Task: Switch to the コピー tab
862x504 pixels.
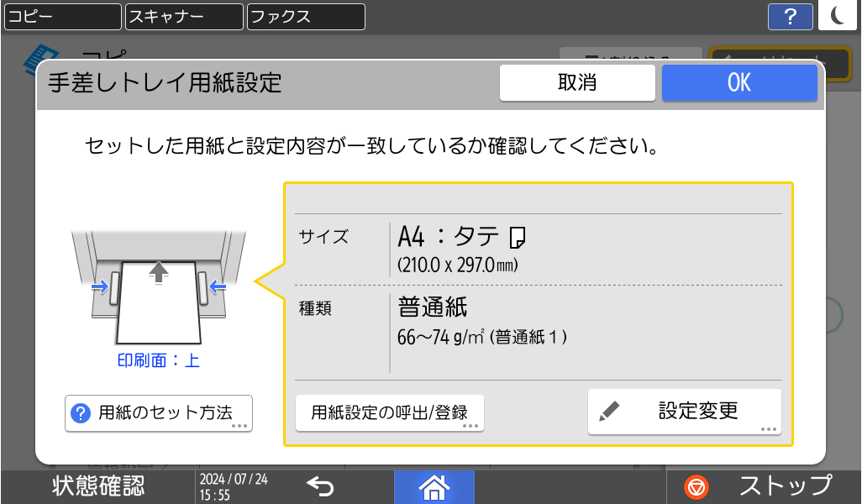Action: pyautogui.click(x=62, y=16)
